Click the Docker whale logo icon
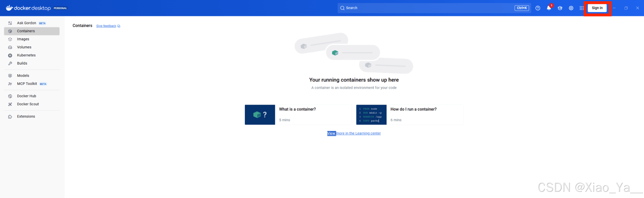Viewport: 644px width, 198px height. [x=9, y=8]
